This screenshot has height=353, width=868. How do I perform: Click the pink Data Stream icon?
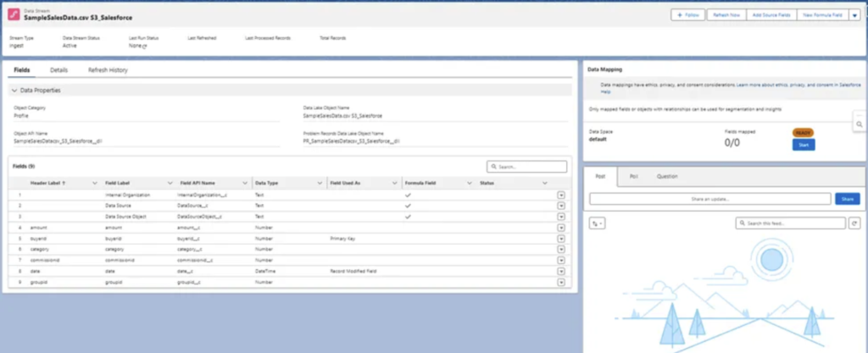tap(14, 15)
